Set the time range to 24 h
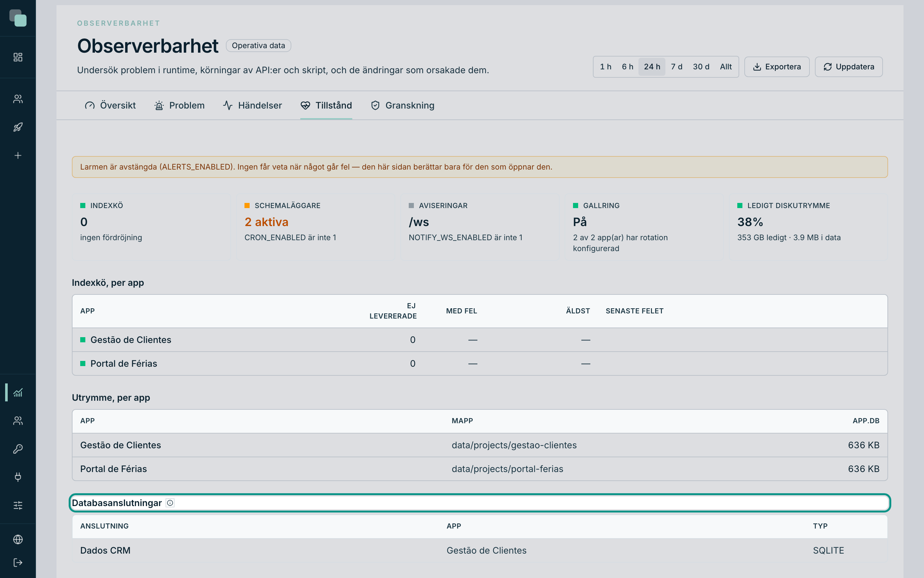This screenshot has width=924, height=578. [652, 67]
